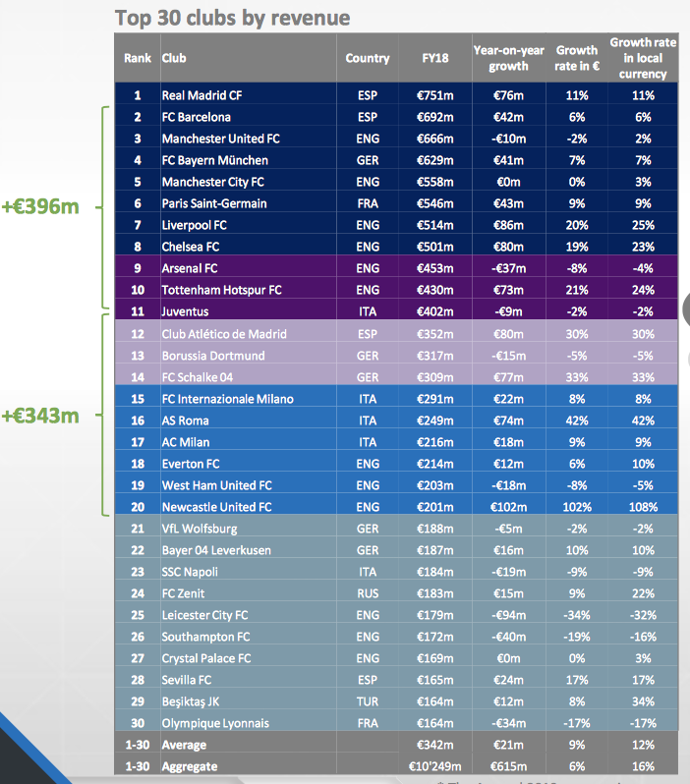Image resolution: width=690 pixels, height=784 pixels.
Task: Click the 'FC Barcelona' club name
Action: tap(197, 117)
